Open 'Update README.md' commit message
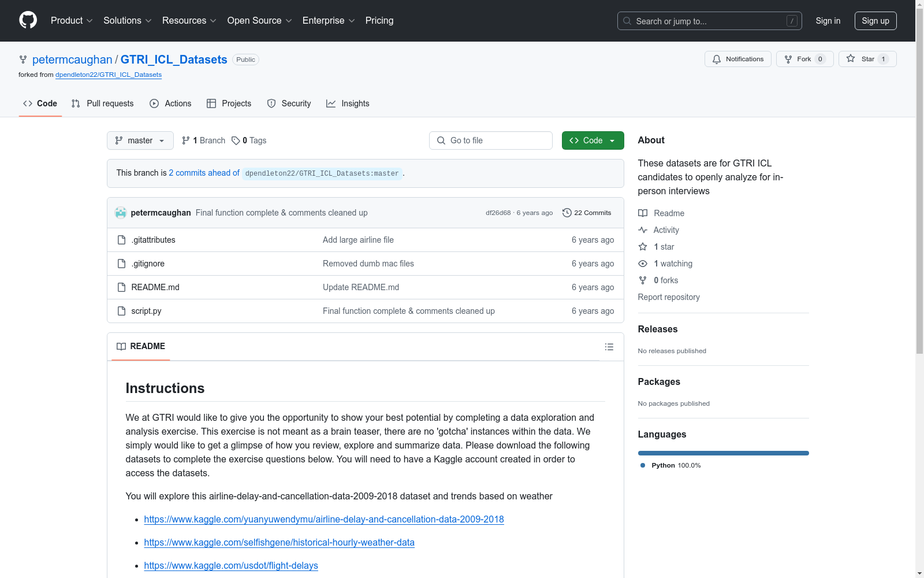Viewport: 924px width, 578px height. click(x=361, y=287)
